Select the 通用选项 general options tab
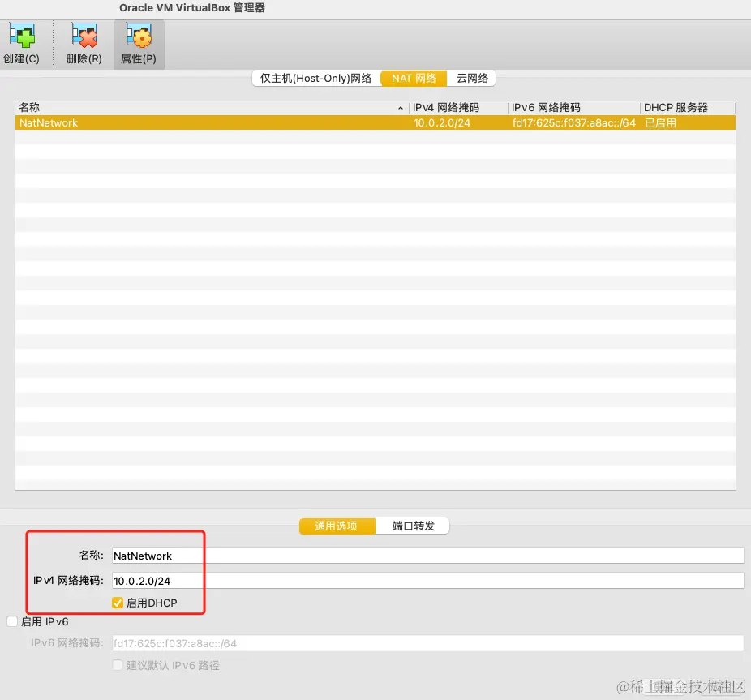This screenshot has width=751, height=700. click(337, 526)
